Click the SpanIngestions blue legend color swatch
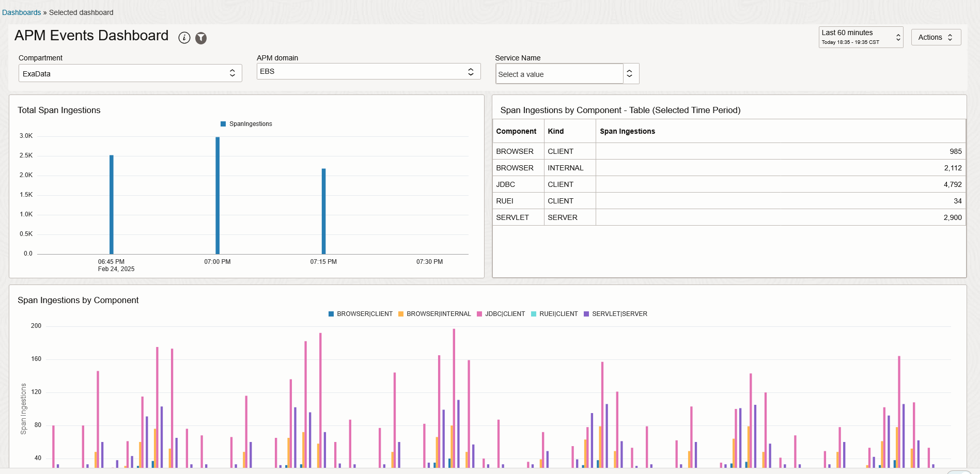 coord(222,123)
